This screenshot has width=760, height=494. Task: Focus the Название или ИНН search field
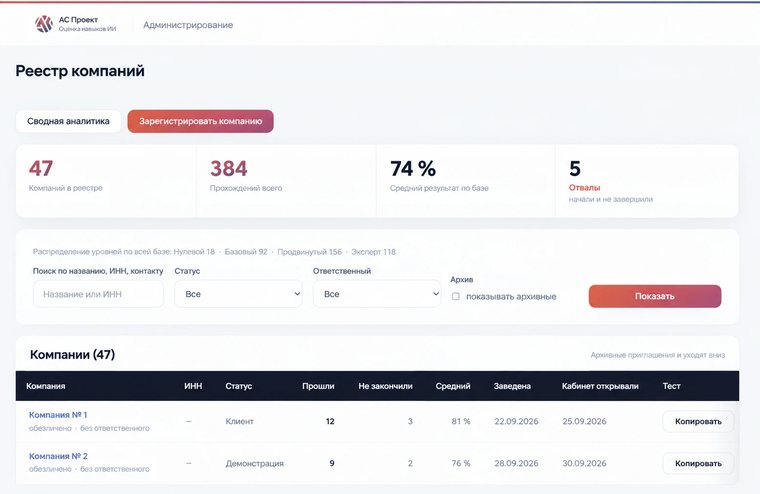pos(98,294)
